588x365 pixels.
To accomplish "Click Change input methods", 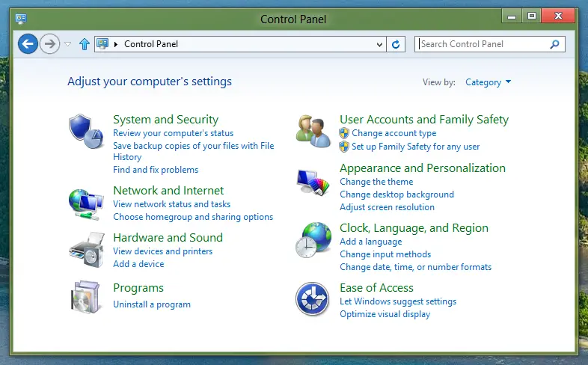I will click(385, 254).
